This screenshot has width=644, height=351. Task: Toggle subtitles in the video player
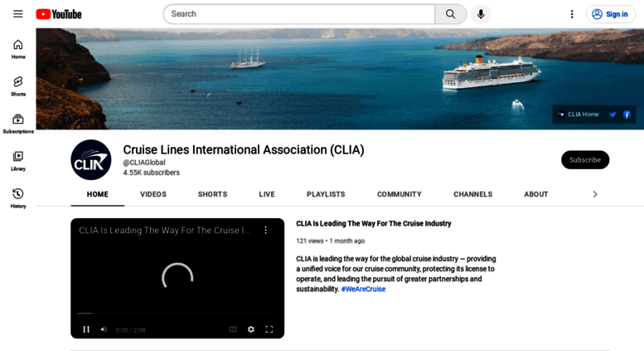pos(233,329)
